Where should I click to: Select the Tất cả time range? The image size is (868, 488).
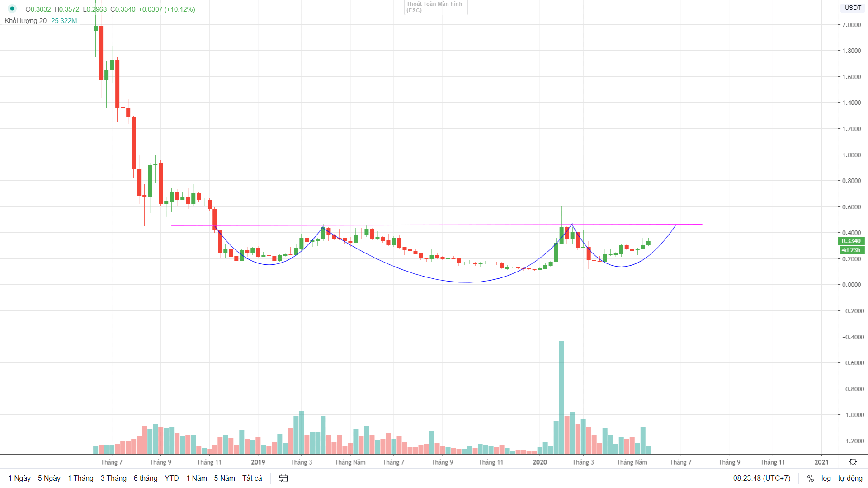(252, 478)
